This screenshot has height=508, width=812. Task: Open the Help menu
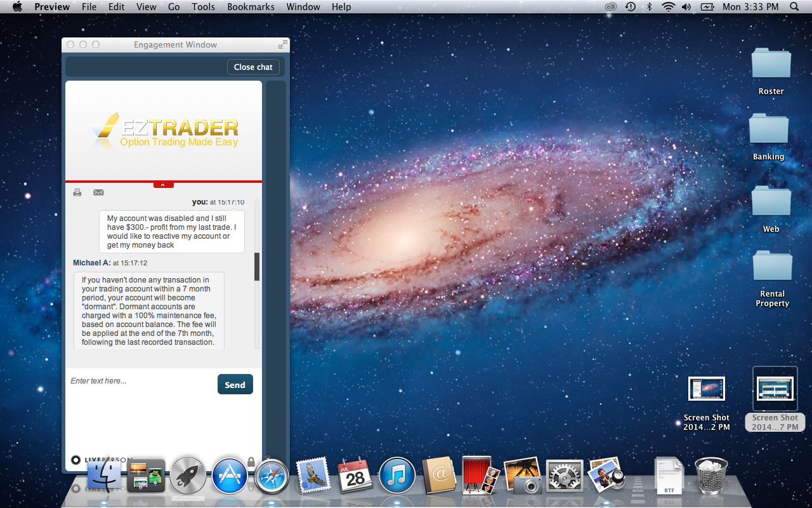click(341, 7)
